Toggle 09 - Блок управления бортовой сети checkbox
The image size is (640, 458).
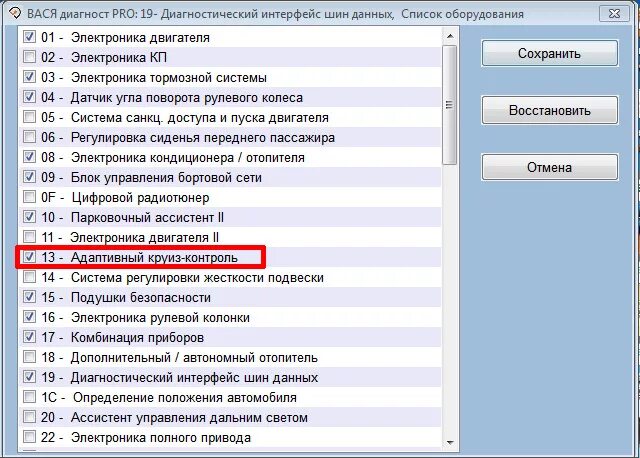(29, 176)
